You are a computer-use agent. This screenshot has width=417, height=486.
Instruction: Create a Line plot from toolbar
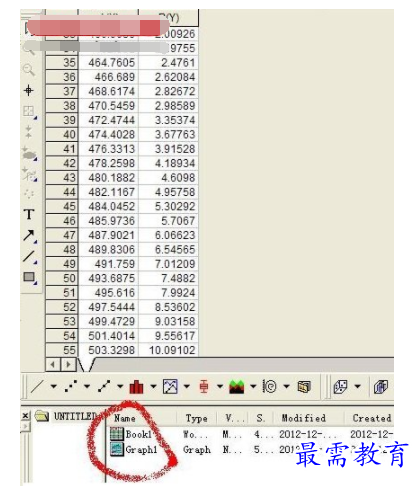point(37,387)
